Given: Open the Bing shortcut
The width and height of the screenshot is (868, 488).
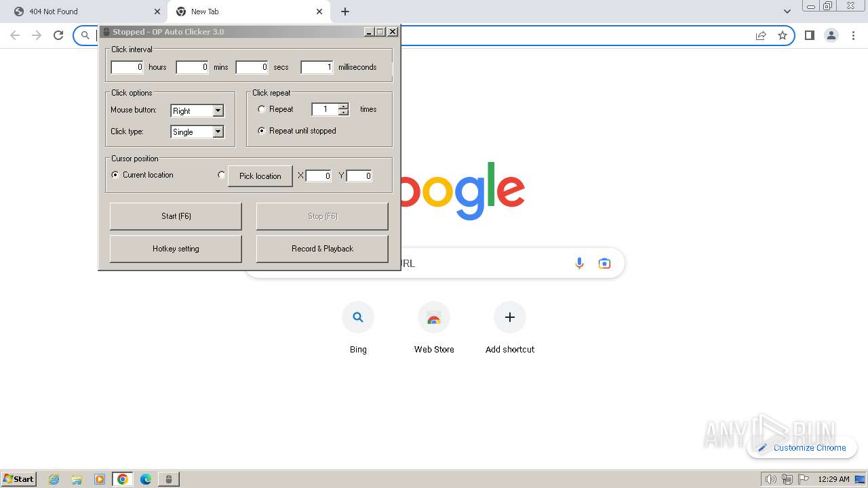Looking at the screenshot, I should [x=358, y=328].
